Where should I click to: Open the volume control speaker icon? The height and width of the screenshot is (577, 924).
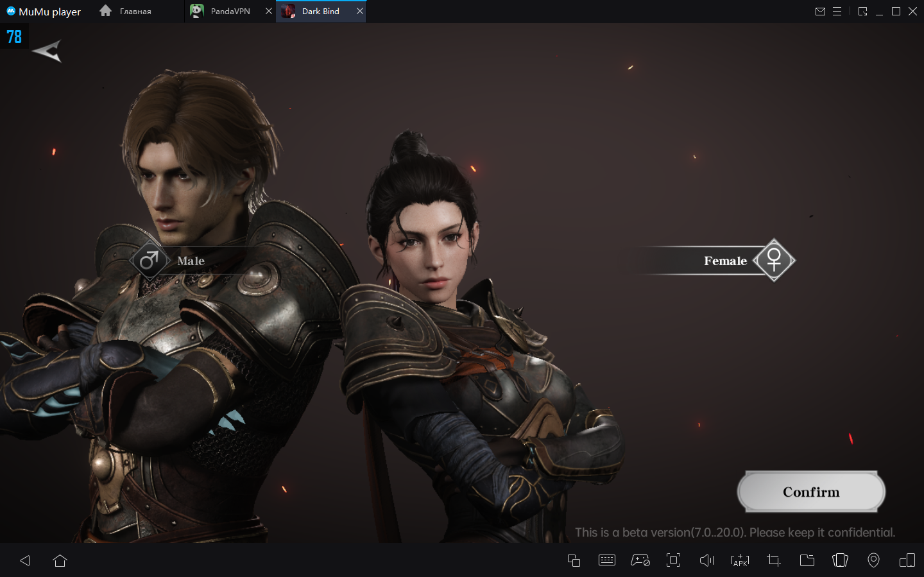click(x=706, y=560)
